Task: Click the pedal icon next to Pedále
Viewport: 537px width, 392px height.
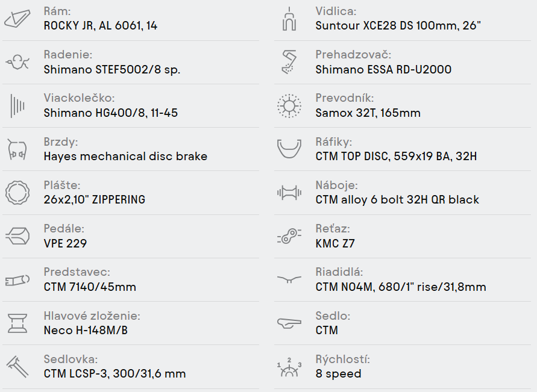Action: pos(17,237)
